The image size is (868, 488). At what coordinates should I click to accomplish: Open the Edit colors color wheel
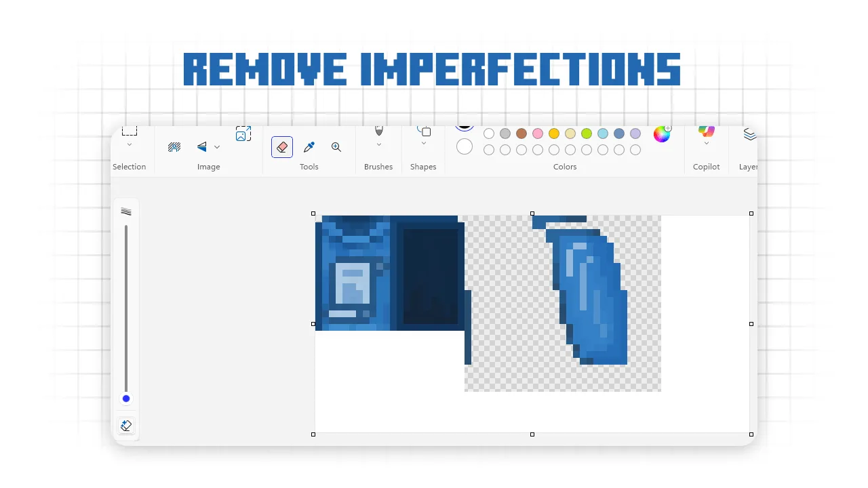click(662, 134)
